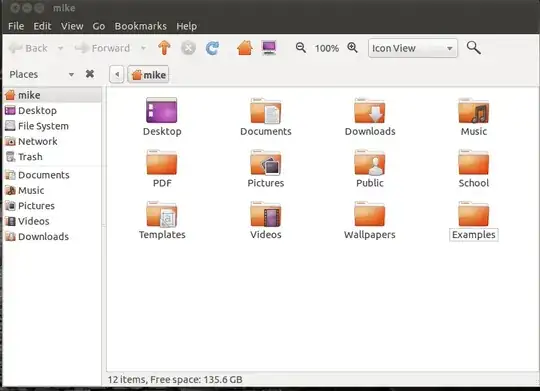Select the School folder
This screenshot has width=540, height=391.
474,168
